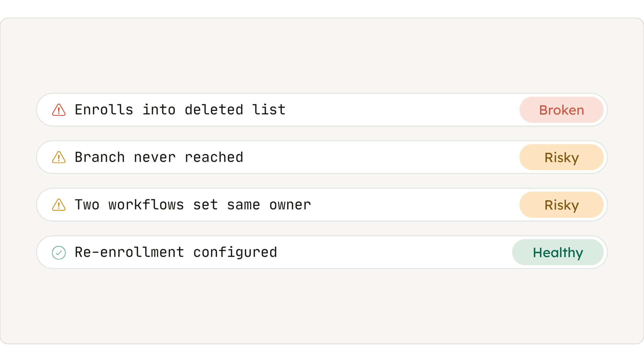644x362 pixels.
Task: Select Risky badge on Two workflows row
Action: 561,205
